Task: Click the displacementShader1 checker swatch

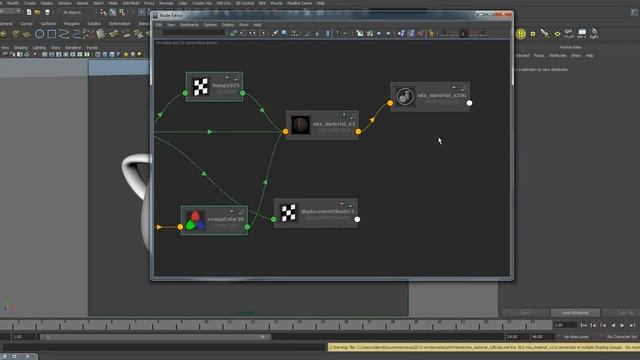Action: click(289, 213)
